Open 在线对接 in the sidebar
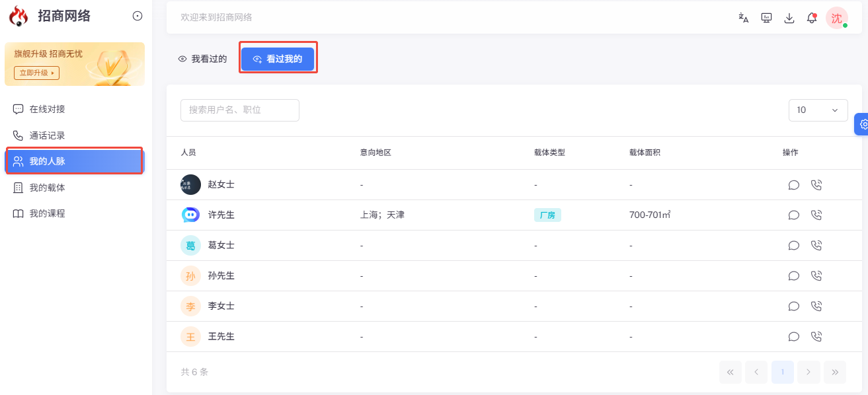 75,109
